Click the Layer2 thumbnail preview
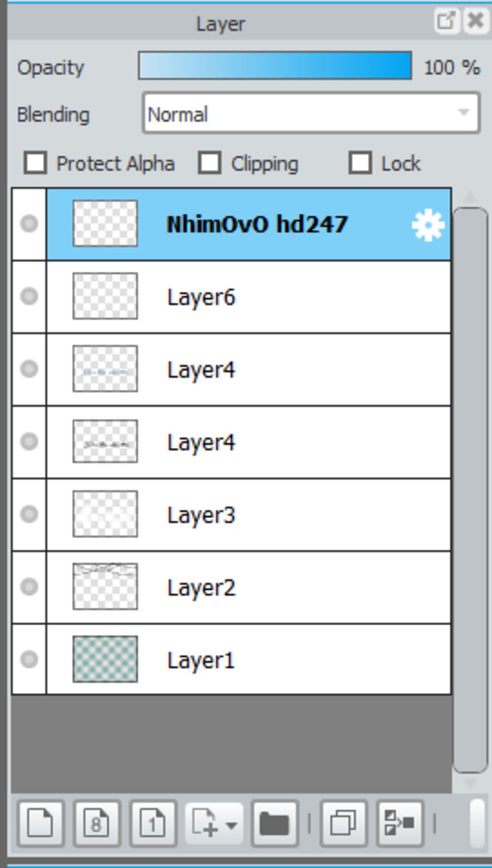The image size is (492, 868). 105,586
